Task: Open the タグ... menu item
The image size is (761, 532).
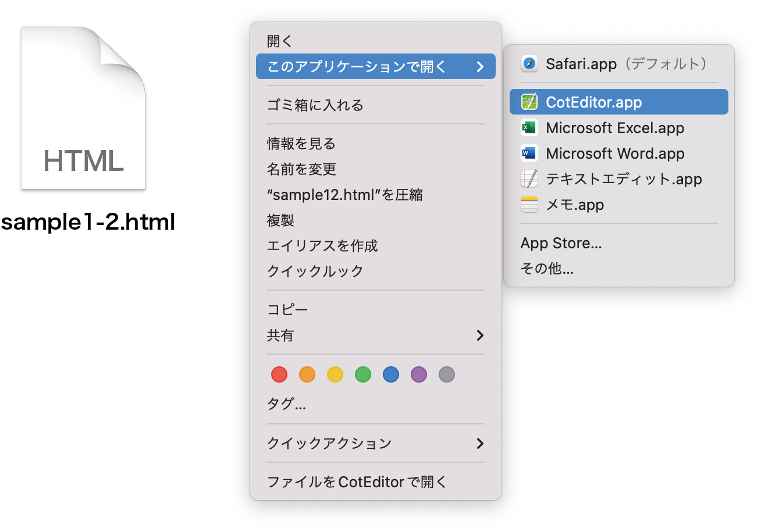Action: pos(376,404)
